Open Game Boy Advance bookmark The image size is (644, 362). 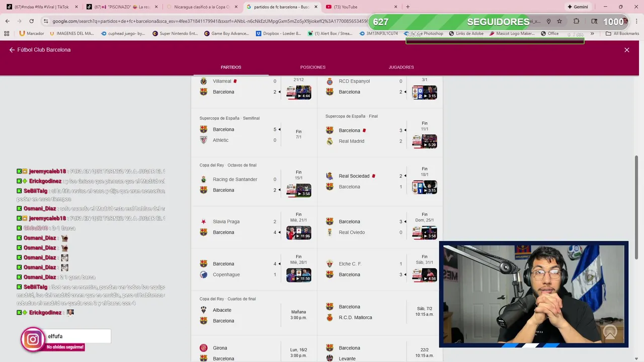[x=227, y=34]
